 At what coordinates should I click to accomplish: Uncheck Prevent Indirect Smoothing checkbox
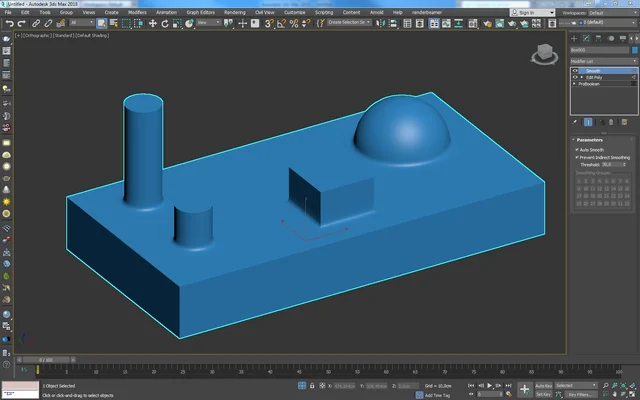577,157
